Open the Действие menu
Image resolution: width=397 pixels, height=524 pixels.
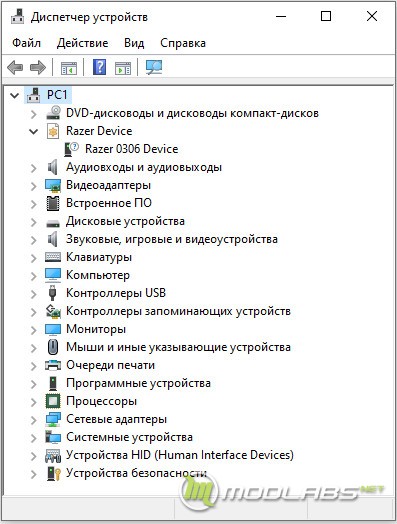pyautogui.click(x=82, y=43)
